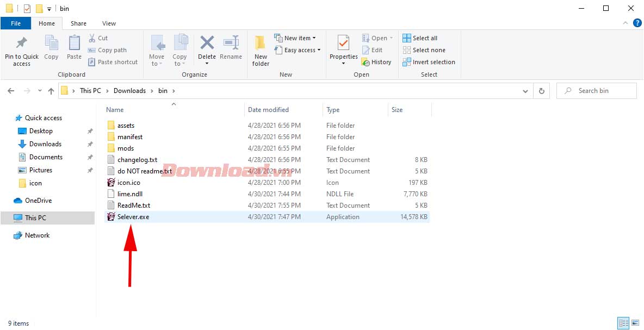Open file History from ribbon
This screenshot has width=644, height=330.
[376, 62]
